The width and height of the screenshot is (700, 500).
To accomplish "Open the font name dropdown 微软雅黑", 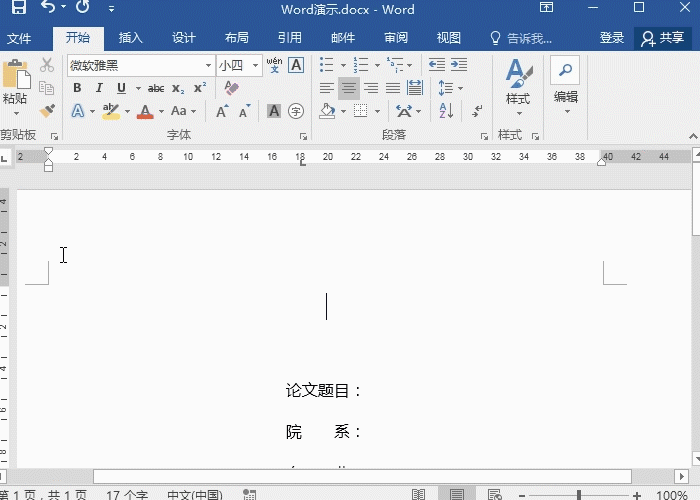I will pyautogui.click(x=208, y=66).
